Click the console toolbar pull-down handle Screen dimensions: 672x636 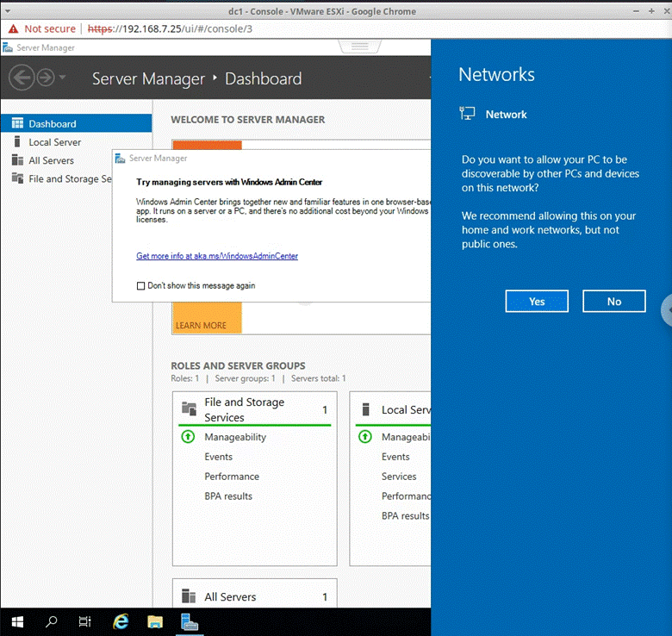point(359,46)
